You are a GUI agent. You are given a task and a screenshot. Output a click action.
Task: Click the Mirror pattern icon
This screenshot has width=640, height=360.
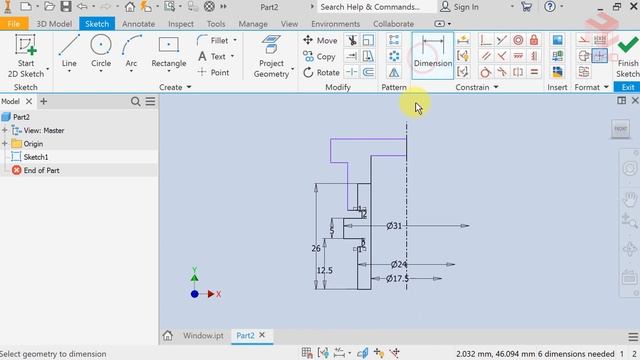[394, 73]
